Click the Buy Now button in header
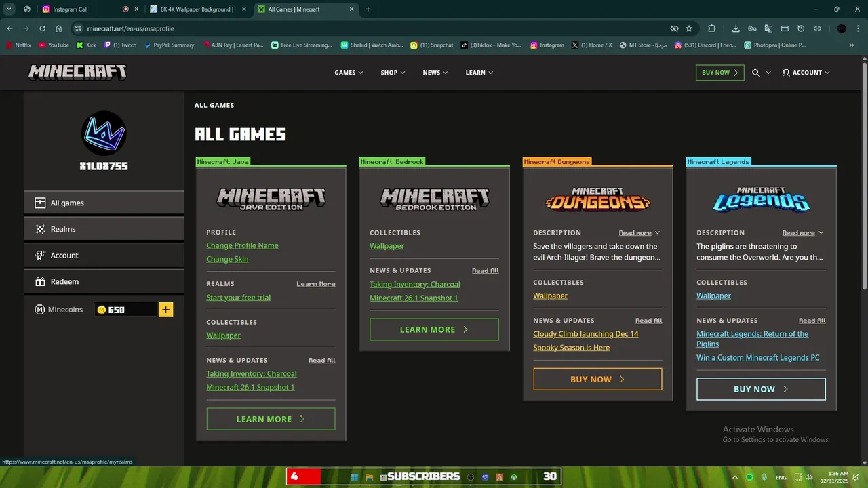Viewport: 868px width, 488px height. point(719,73)
